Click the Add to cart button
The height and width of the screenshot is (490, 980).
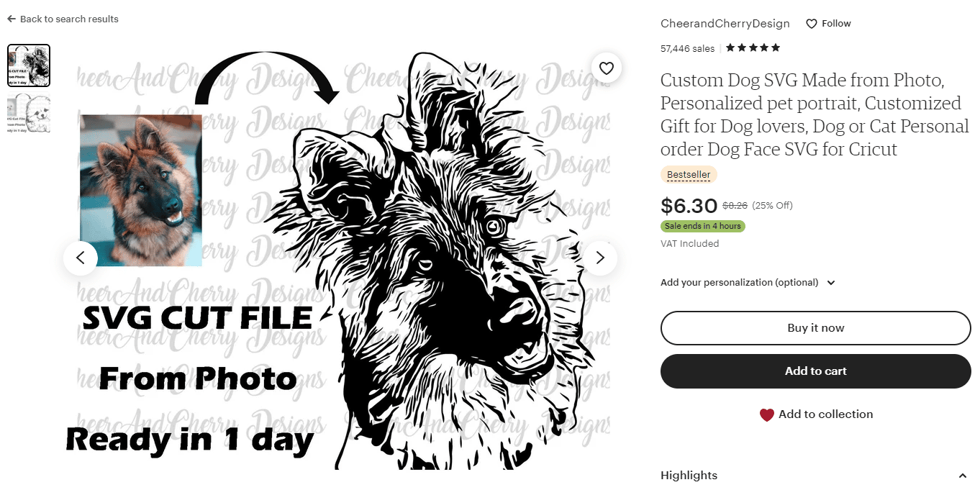point(816,371)
